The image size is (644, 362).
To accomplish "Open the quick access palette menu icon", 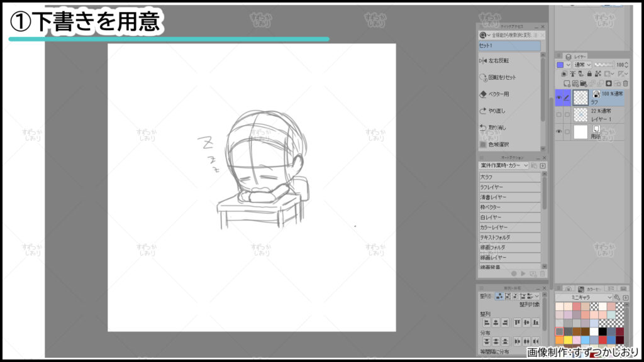I will pyautogui.click(x=482, y=26).
